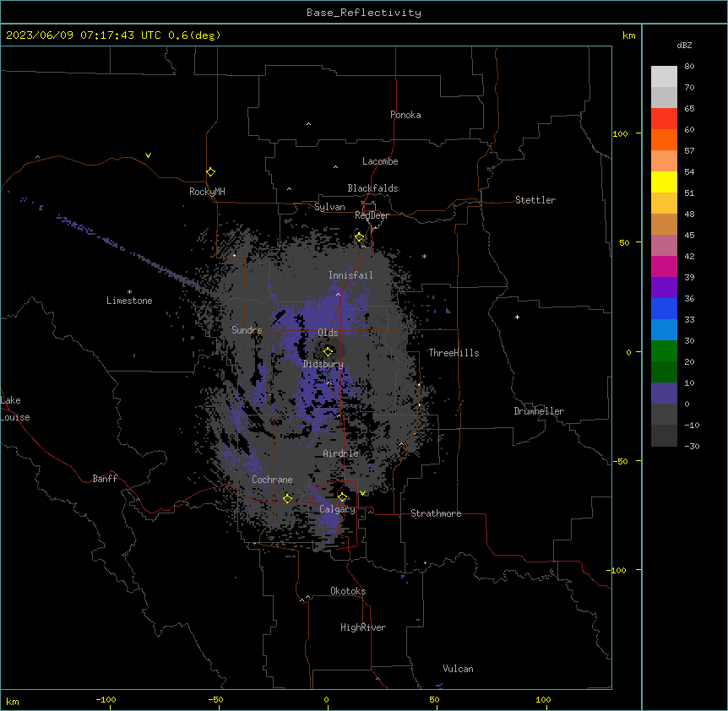Screen dimensions: 728x711
Task: Click the Lacombe town label
Action: tap(380, 161)
